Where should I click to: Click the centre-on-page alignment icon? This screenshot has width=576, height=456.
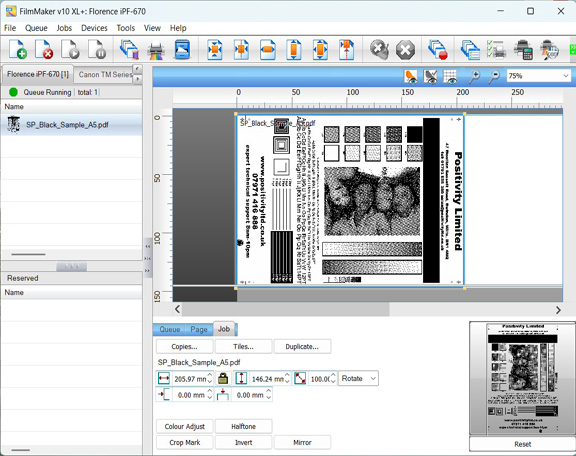215,49
